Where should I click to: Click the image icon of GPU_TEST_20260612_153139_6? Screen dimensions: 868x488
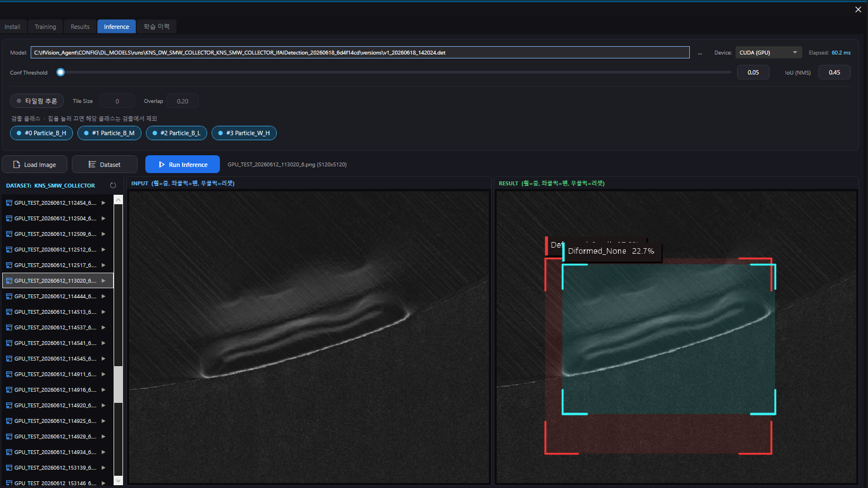(9, 468)
